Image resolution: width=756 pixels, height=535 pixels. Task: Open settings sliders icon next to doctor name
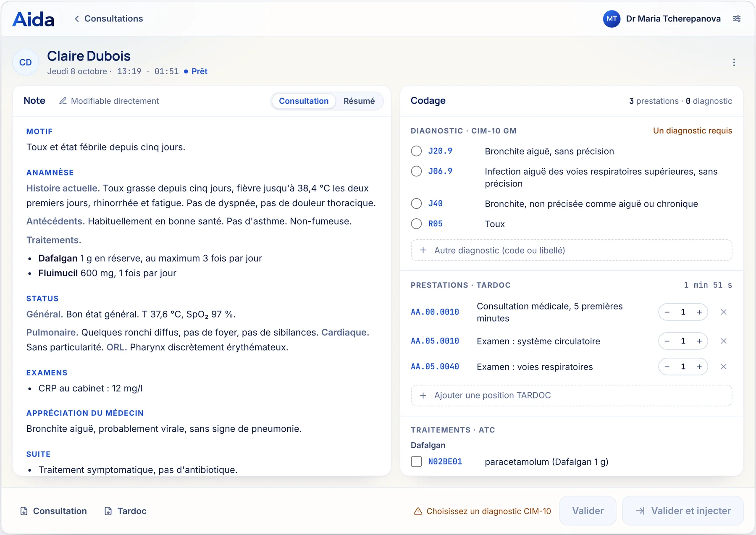tap(737, 18)
